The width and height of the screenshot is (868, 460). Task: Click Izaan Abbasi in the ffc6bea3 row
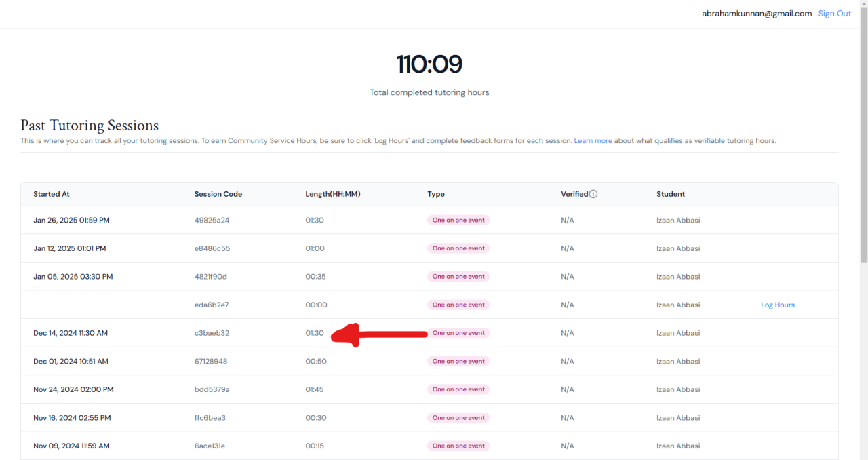tap(678, 418)
